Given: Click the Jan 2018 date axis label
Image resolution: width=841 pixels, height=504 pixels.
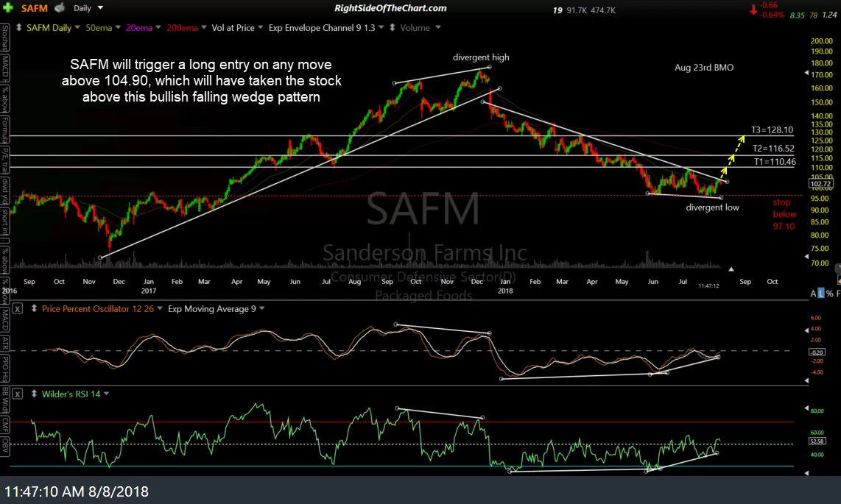Looking at the screenshot, I should 505,286.
